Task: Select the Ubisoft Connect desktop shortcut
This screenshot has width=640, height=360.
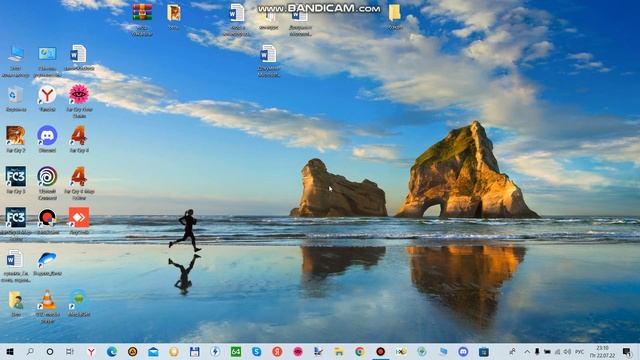Action: [x=47, y=176]
